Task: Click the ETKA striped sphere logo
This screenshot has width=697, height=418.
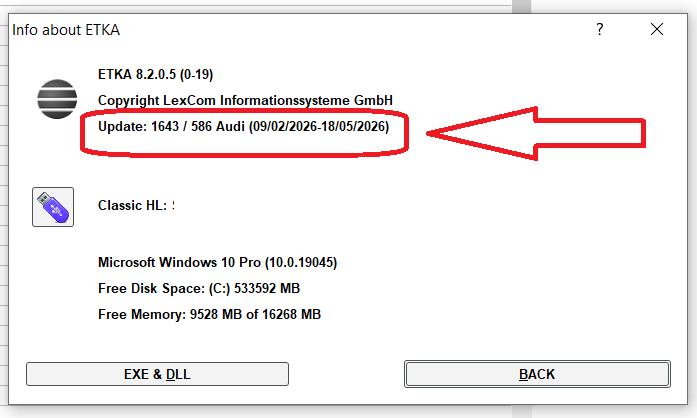Action: (57, 99)
